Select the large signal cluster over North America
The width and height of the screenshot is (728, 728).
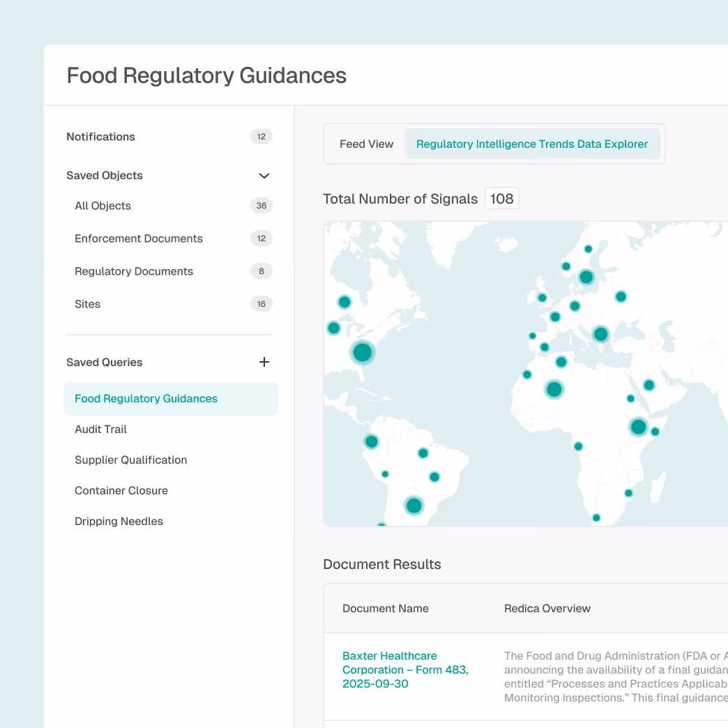pos(362,353)
